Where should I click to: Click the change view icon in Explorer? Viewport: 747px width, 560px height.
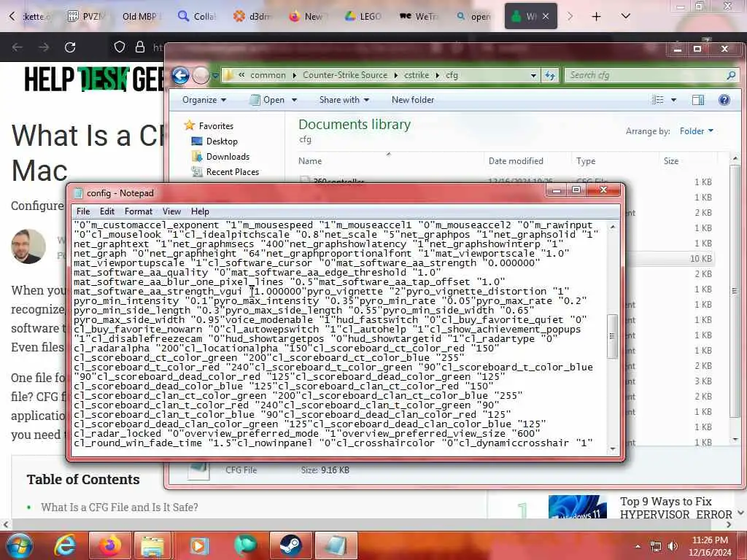658,100
